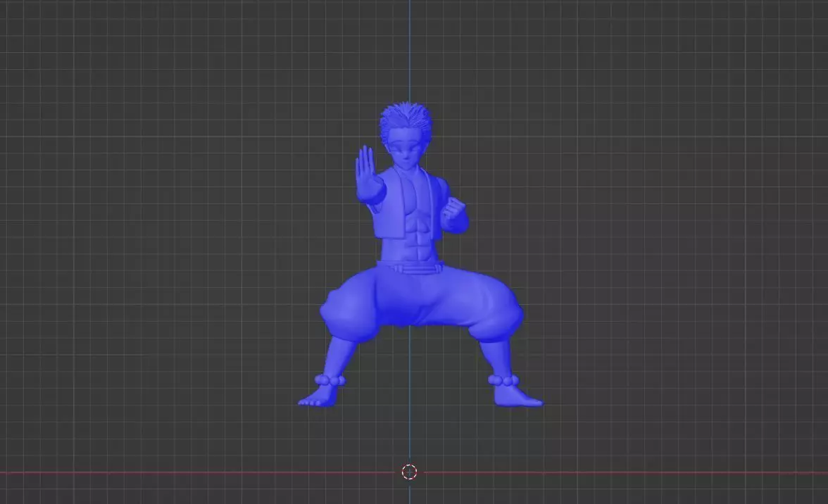Screen dimensions: 828x504
Task: Click the 3D cursor at the origin
Action: coord(409,472)
